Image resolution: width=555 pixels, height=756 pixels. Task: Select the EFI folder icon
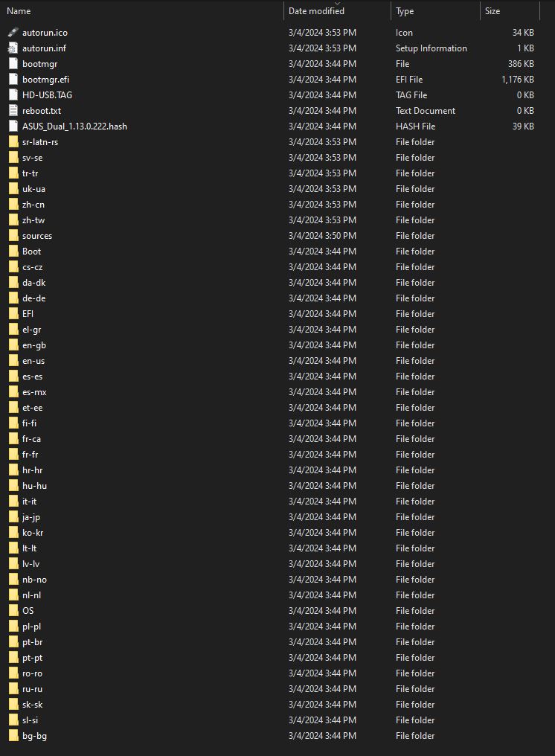[13, 314]
